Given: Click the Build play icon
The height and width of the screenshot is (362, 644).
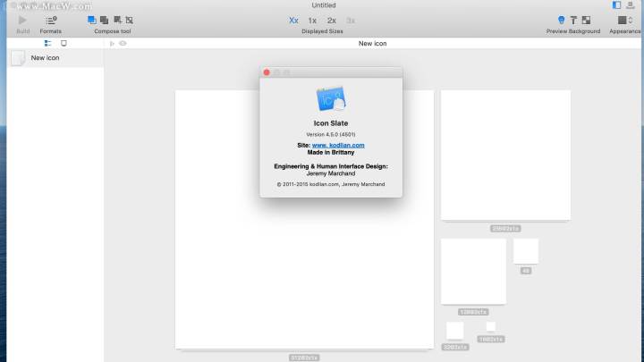Looking at the screenshot, I should click(22, 20).
